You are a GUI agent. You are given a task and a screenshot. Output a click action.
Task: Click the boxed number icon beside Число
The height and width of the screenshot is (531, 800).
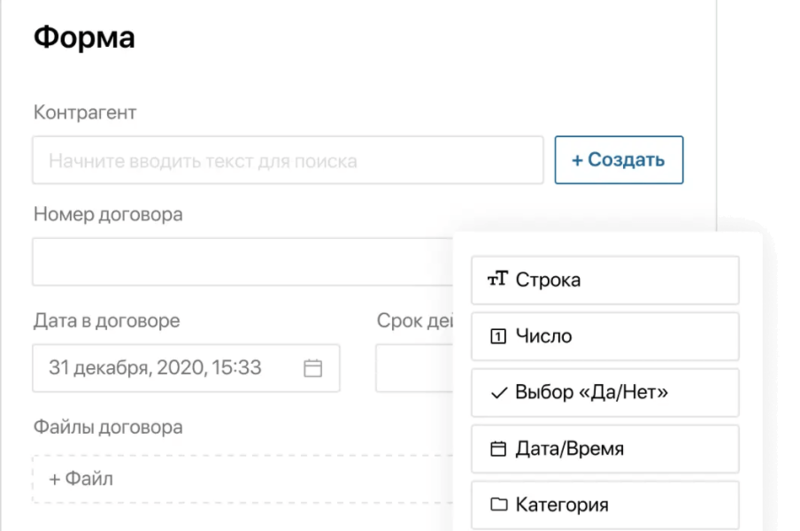pos(496,337)
